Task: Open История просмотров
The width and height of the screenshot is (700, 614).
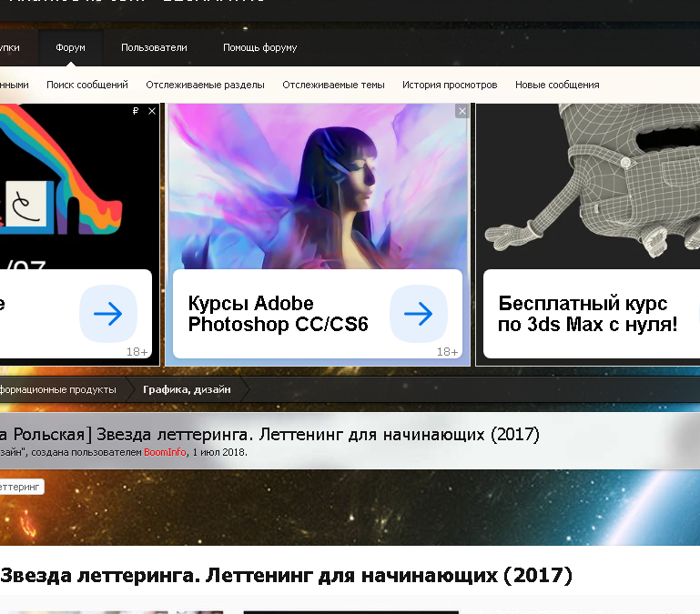Action: 450,85
